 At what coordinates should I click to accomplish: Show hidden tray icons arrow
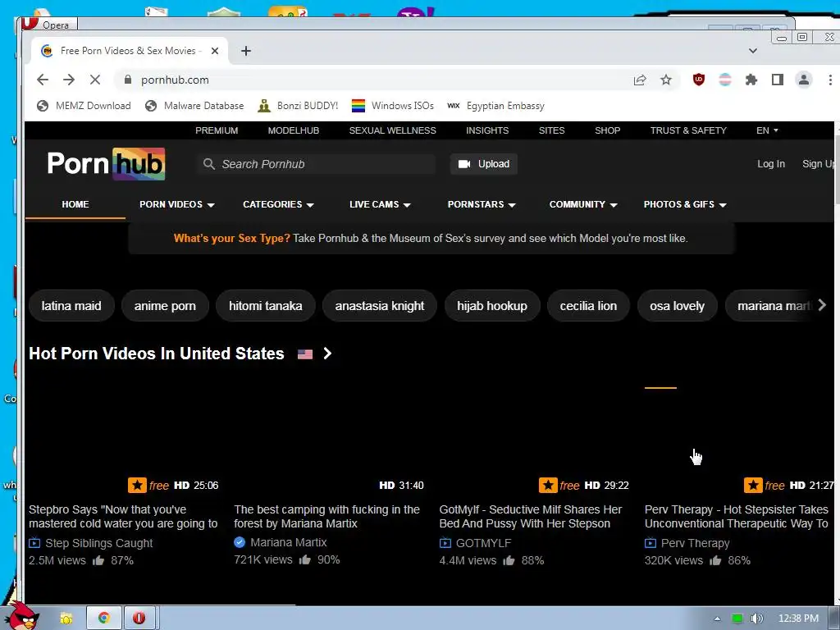[717, 619]
